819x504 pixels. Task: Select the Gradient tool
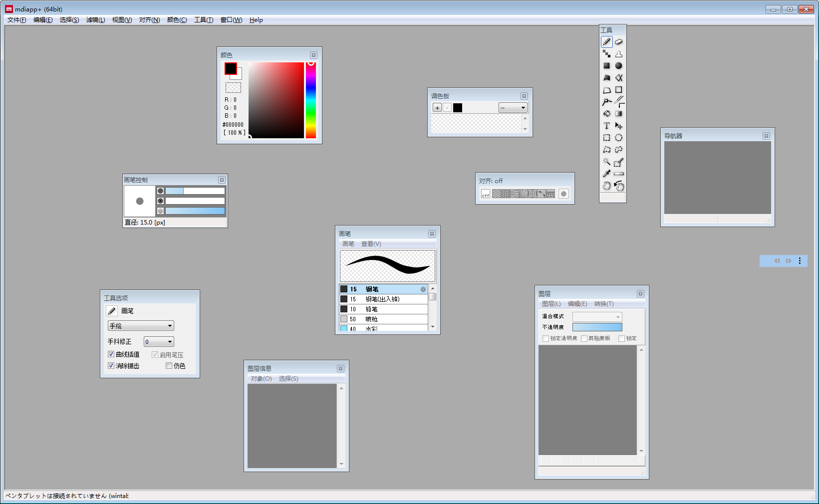click(x=619, y=114)
